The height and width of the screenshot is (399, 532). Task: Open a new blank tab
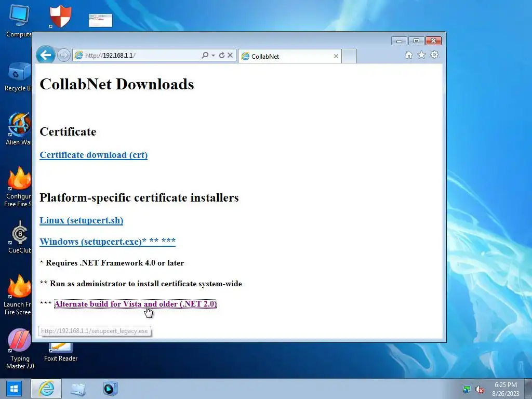click(x=349, y=56)
